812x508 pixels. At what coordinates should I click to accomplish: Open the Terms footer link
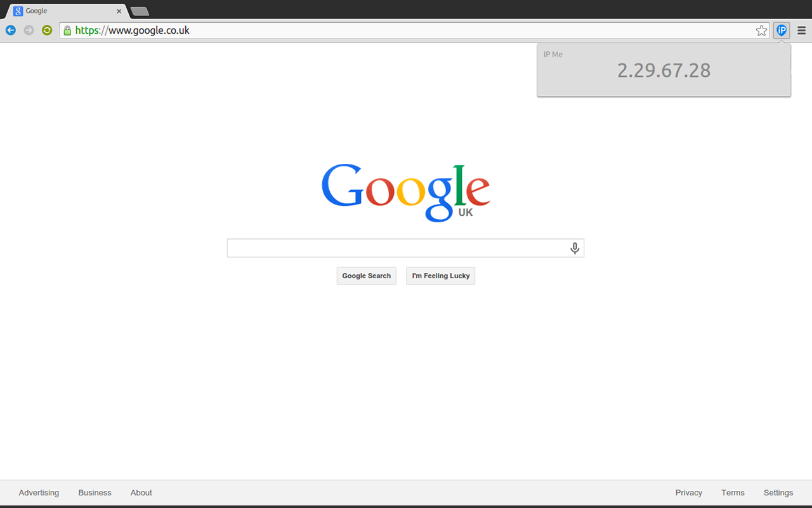click(733, 493)
